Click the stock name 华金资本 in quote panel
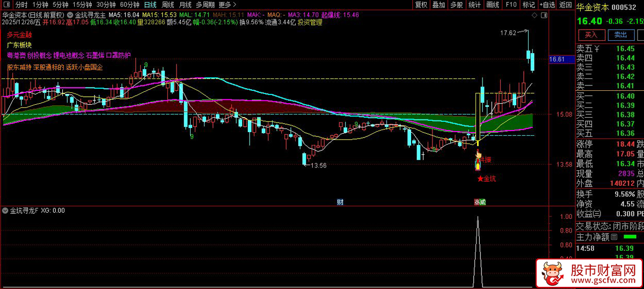644x289 pixels. click(592, 8)
